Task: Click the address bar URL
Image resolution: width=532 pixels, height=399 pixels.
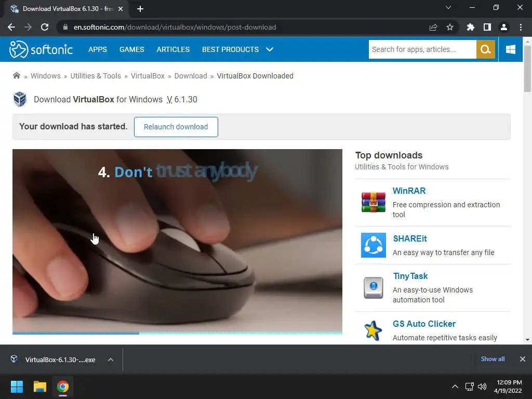Action: (x=175, y=27)
